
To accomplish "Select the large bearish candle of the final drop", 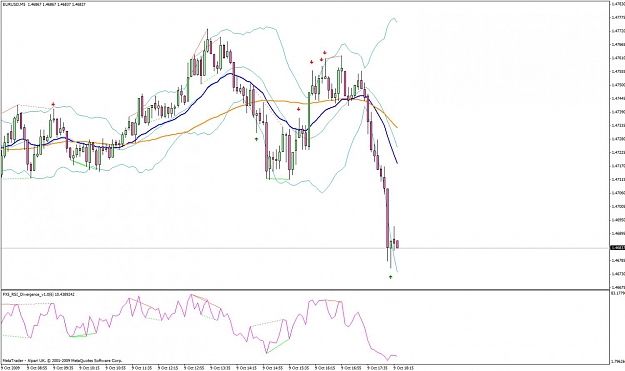I will tap(387, 218).
